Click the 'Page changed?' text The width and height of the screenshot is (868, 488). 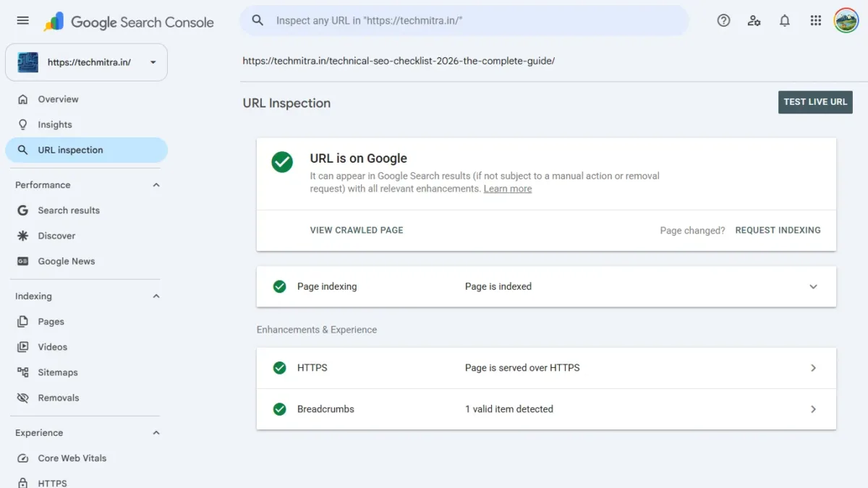click(x=692, y=231)
